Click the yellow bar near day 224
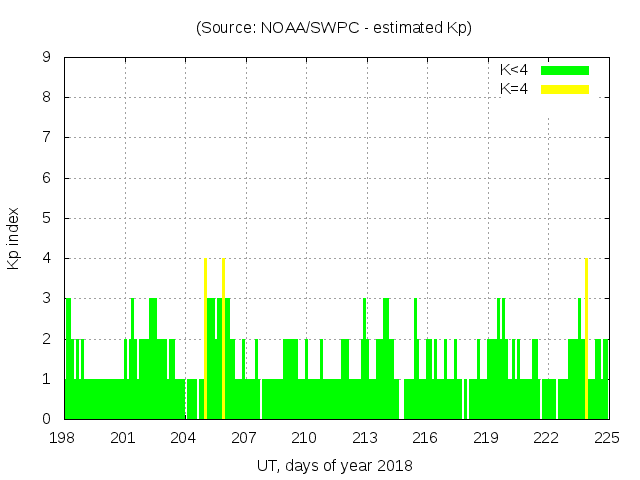Screen dimensions: 640x480 coord(586,340)
